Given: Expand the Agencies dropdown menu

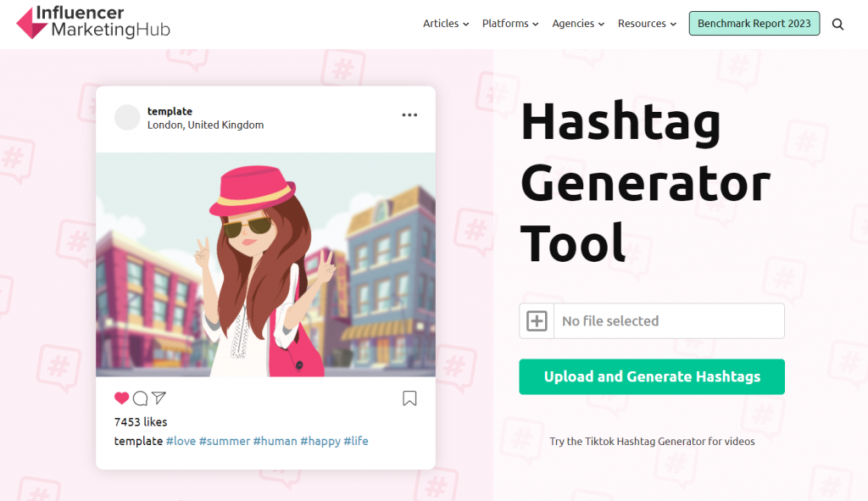Looking at the screenshot, I should [578, 24].
